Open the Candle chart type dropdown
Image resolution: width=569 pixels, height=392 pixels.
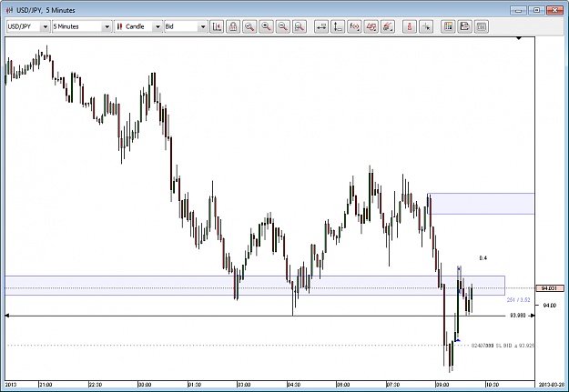coord(138,26)
